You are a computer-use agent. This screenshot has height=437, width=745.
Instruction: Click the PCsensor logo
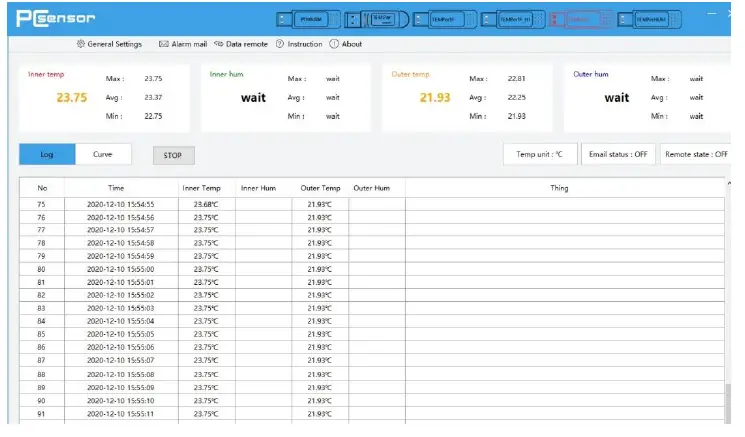point(56,18)
